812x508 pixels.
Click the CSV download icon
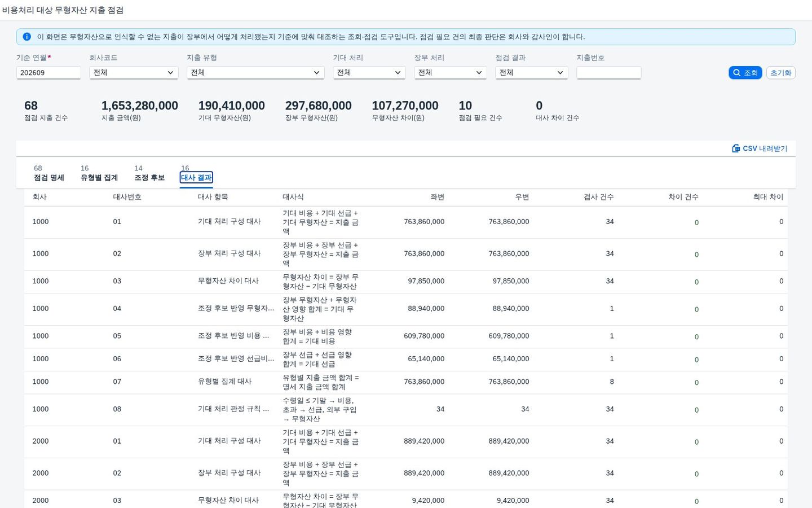[736, 148]
